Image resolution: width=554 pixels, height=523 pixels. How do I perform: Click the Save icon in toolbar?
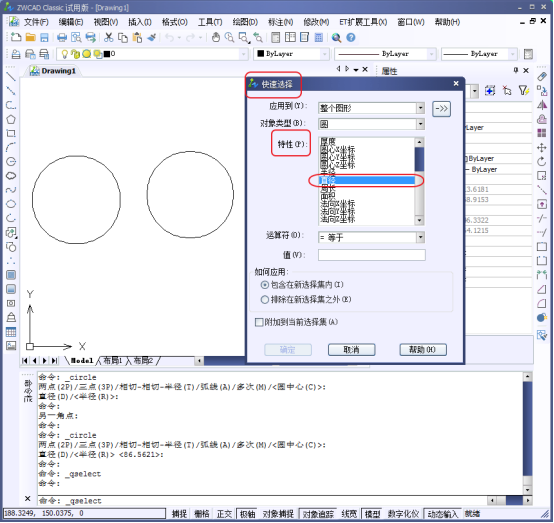44,37
